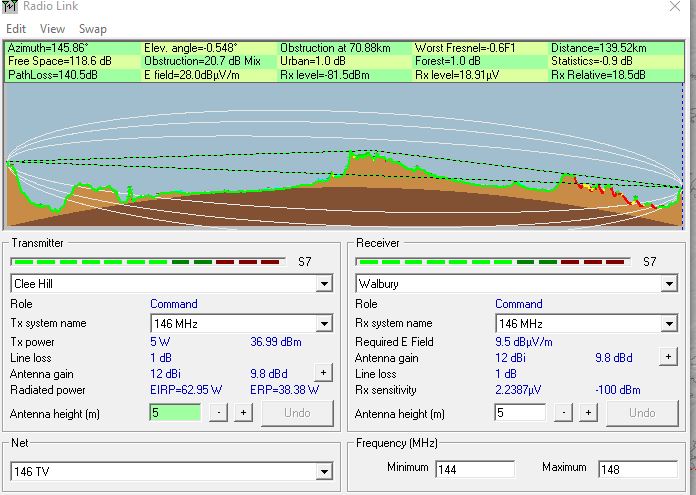Screen dimensions: 696x495
Task: Decrease receiver antenna height with minus button
Action: point(564,413)
